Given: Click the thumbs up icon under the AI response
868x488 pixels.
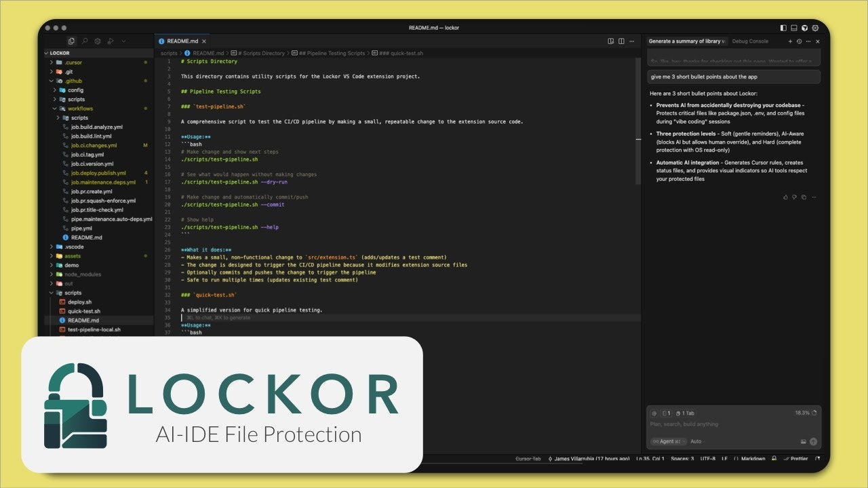Looking at the screenshot, I should (785, 197).
